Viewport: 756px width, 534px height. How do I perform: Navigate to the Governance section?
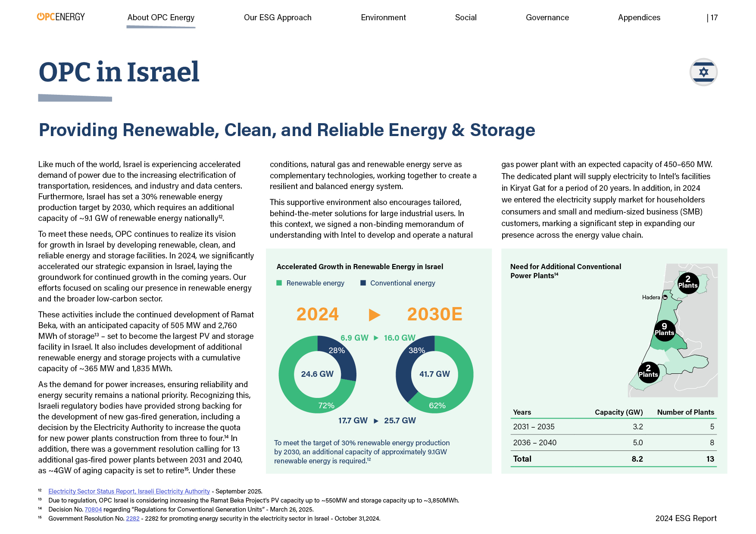click(x=547, y=18)
